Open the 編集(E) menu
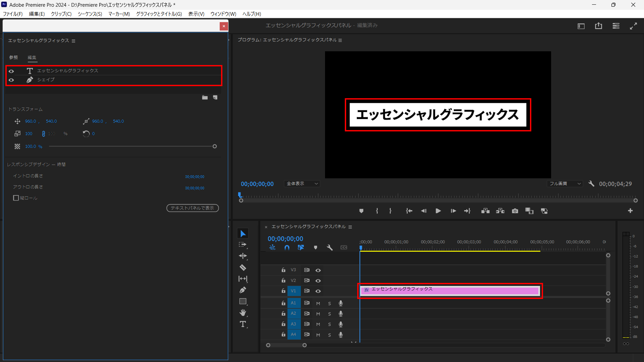Image resolution: width=644 pixels, height=362 pixels. pyautogui.click(x=37, y=14)
